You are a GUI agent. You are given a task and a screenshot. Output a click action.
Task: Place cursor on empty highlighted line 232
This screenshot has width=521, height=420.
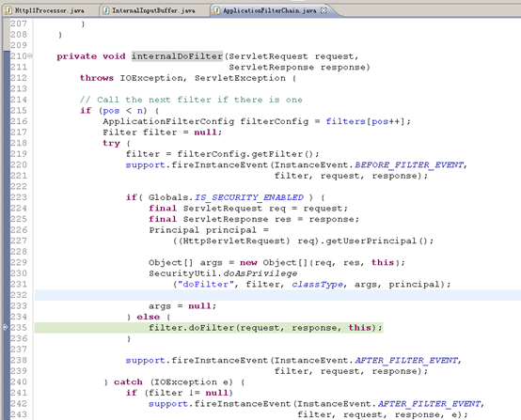277,295
